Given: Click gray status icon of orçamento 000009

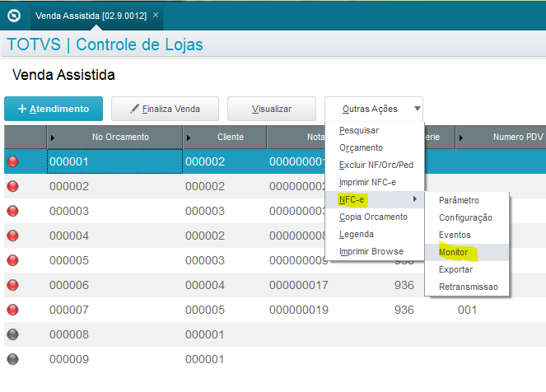Looking at the screenshot, I should tap(13, 359).
